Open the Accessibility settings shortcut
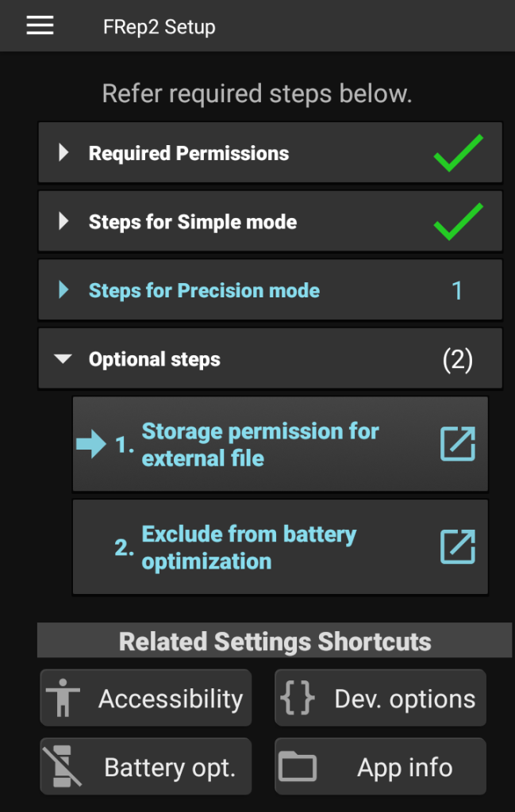The width and height of the screenshot is (515, 812). coord(145,698)
